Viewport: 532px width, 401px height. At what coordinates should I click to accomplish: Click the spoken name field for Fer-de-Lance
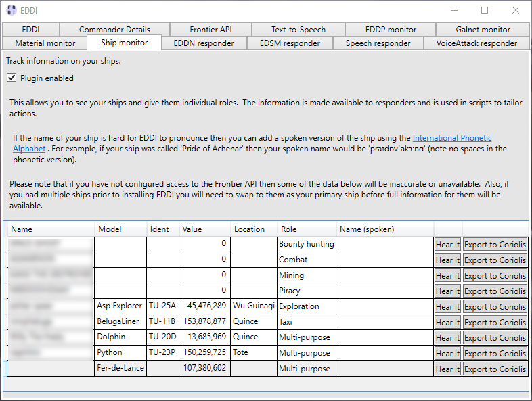[x=384, y=369]
